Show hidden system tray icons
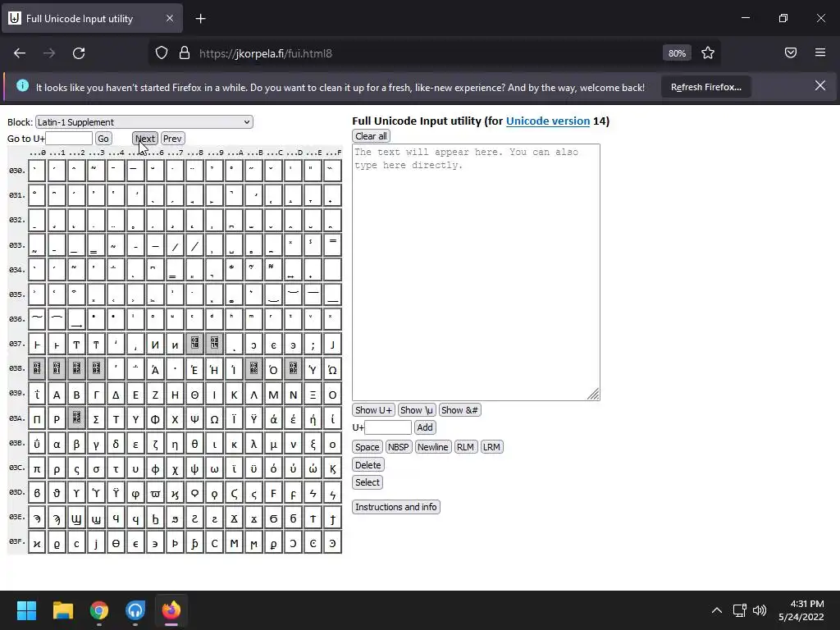This screenshot has width=840, height=630. coord(717,610)
